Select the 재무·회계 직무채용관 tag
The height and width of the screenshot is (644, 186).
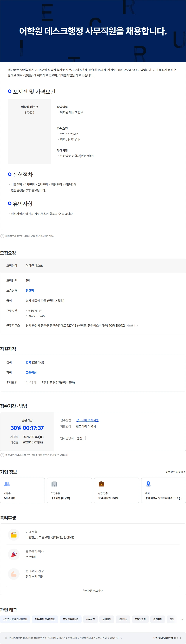click(45, 619)
